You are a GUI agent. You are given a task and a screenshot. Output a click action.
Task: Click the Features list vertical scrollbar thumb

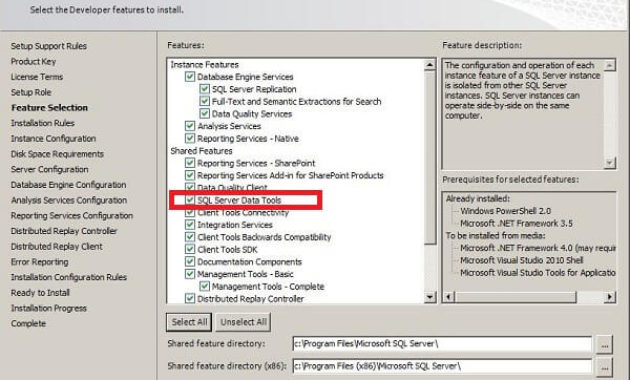click(x=430, y=157)
